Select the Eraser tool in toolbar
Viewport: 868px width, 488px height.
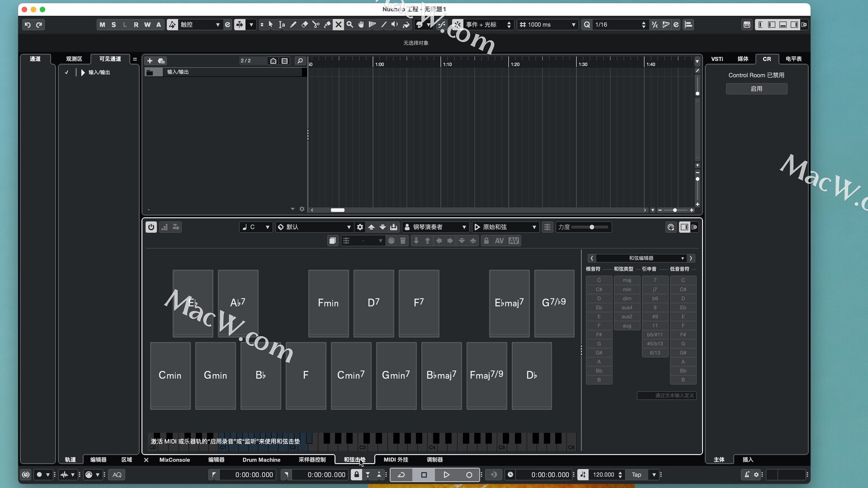(304, 25)
